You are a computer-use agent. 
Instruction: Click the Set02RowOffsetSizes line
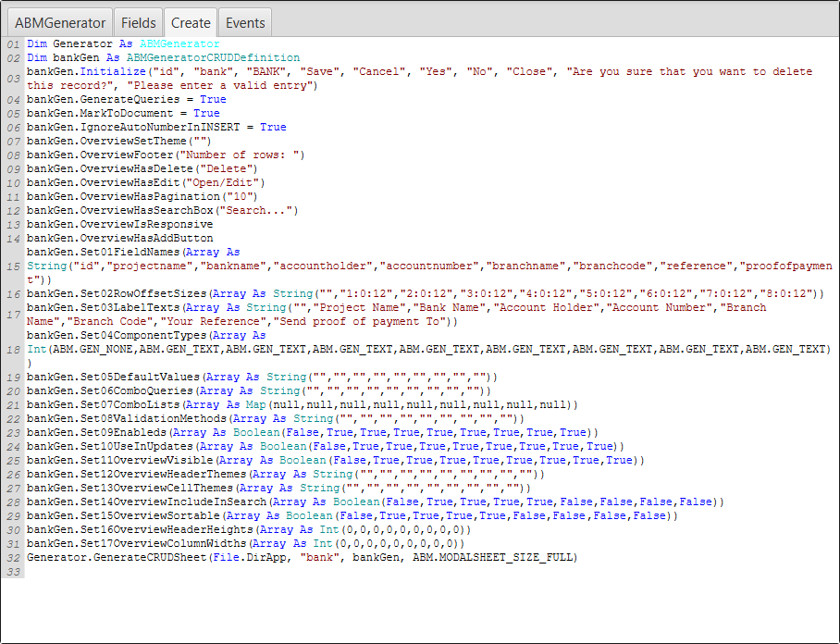point(426,294)
